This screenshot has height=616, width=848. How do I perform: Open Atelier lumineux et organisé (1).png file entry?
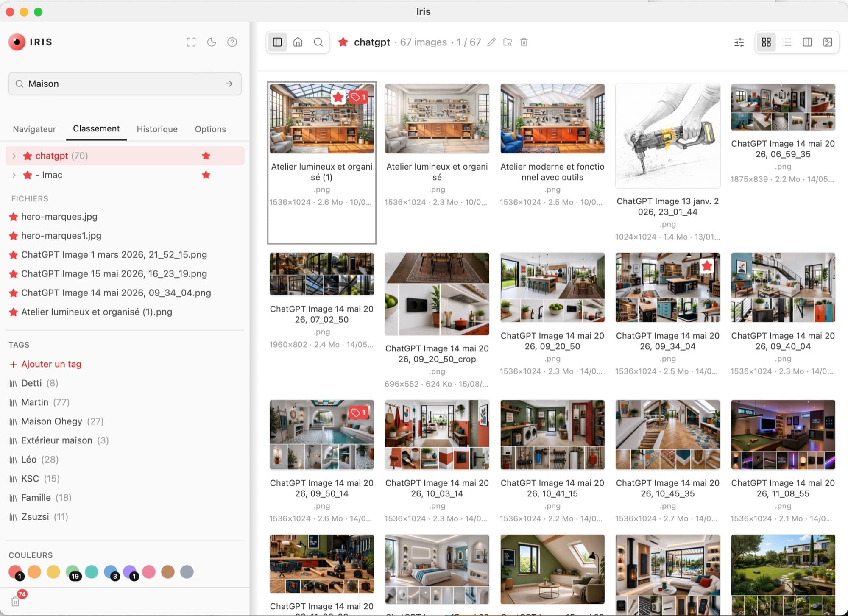(x=96, y=312)
